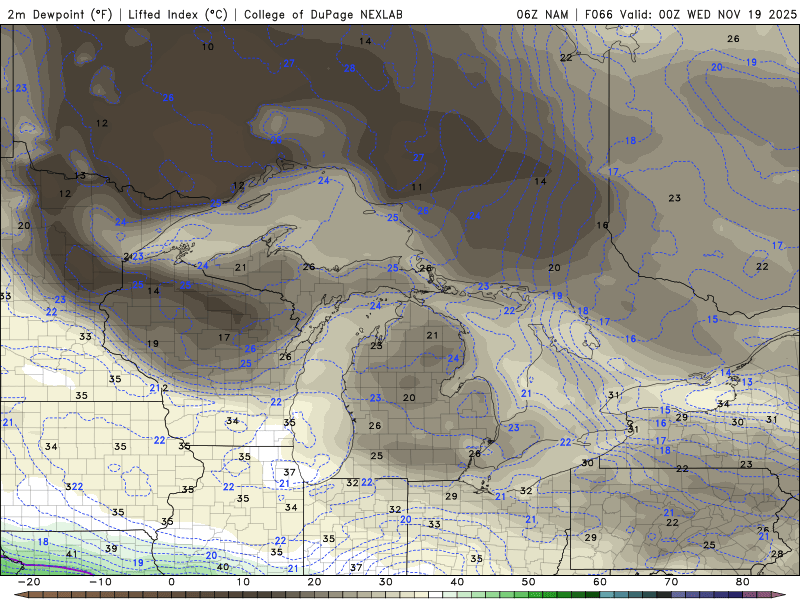Viewport: 800px width, 600px height.
Task: Click the 80 label on the color scale
Action: coord(742,582)
